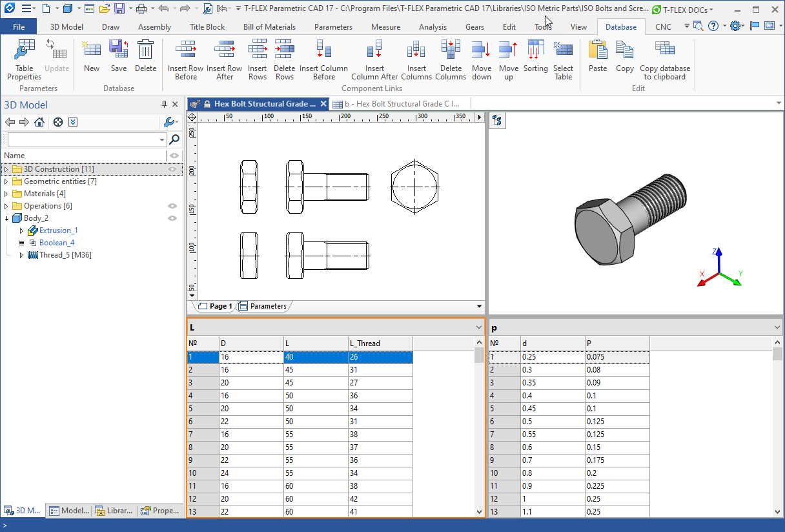The width and height of the screenshot is (785, 532).
Task: Click the back arrow in 3D Model panel
Action: click(x=10, y=122)
